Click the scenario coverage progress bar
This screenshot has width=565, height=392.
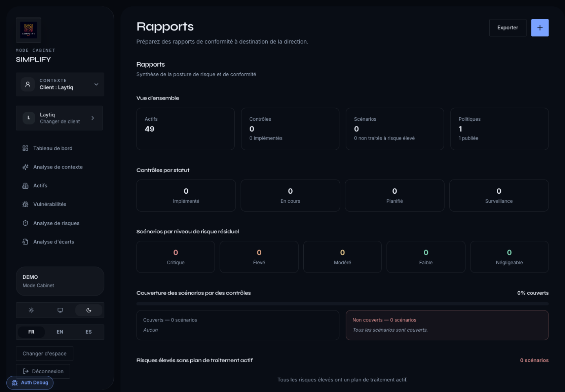coord(343,304)
